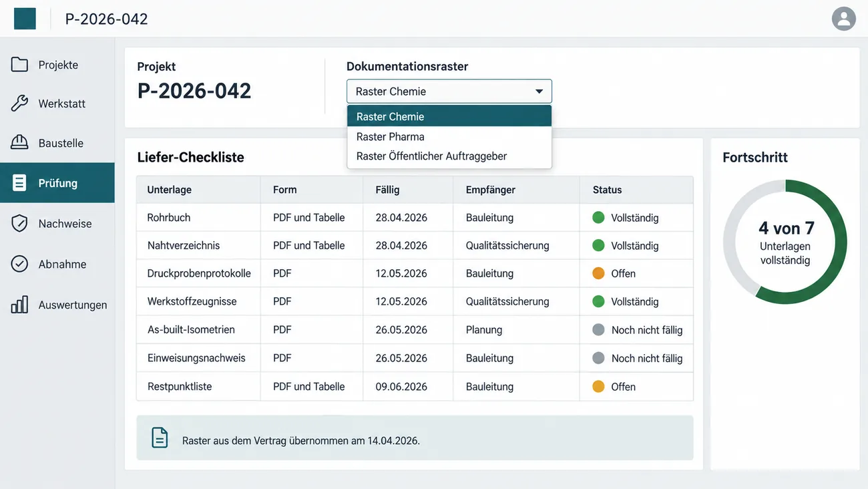Click Qualitätssicherung in the Nahtverzeichnis row

pos(507,246)
